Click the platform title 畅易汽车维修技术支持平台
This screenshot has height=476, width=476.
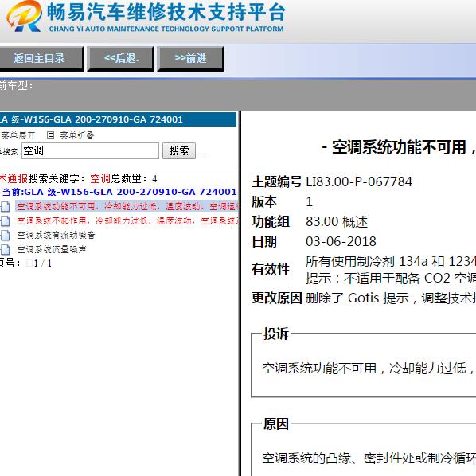pos(166,13)
